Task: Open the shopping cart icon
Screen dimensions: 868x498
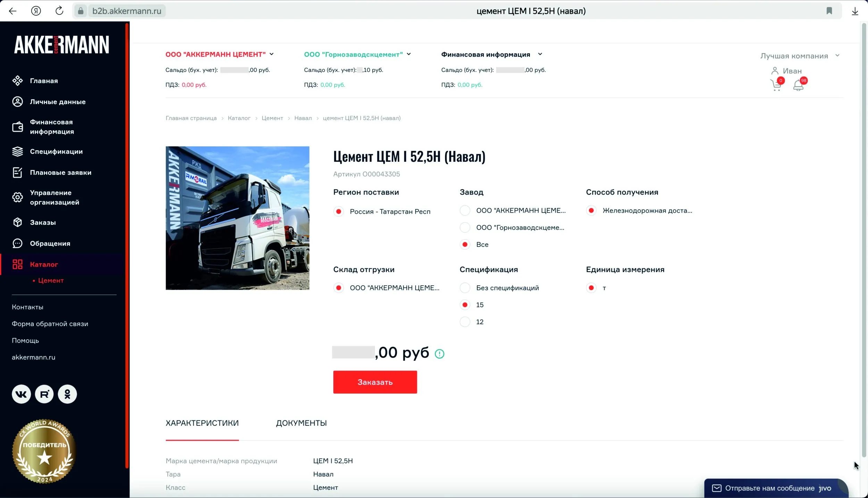Action: pyautogui.click(x=776, y=85)
